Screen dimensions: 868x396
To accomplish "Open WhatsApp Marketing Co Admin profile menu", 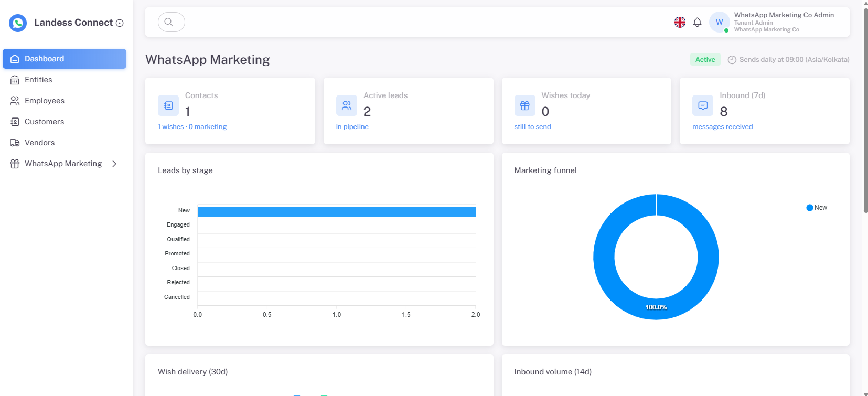I will pos(784,22).
